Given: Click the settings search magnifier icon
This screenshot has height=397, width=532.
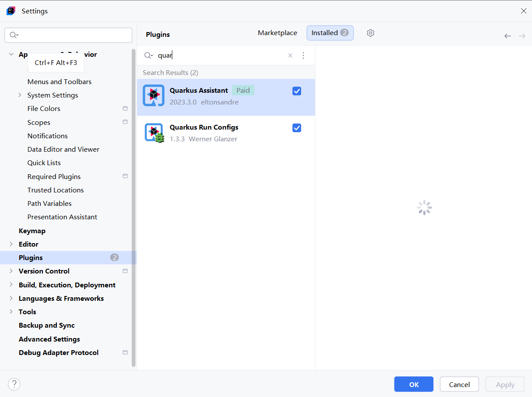Looking at the screenshot, I should coord(14,35).
